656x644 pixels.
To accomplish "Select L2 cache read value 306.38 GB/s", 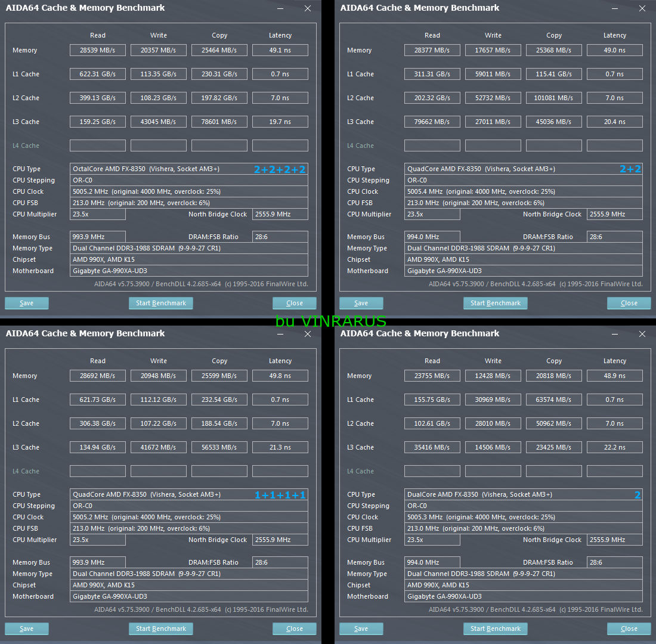I will pos(97,423).
